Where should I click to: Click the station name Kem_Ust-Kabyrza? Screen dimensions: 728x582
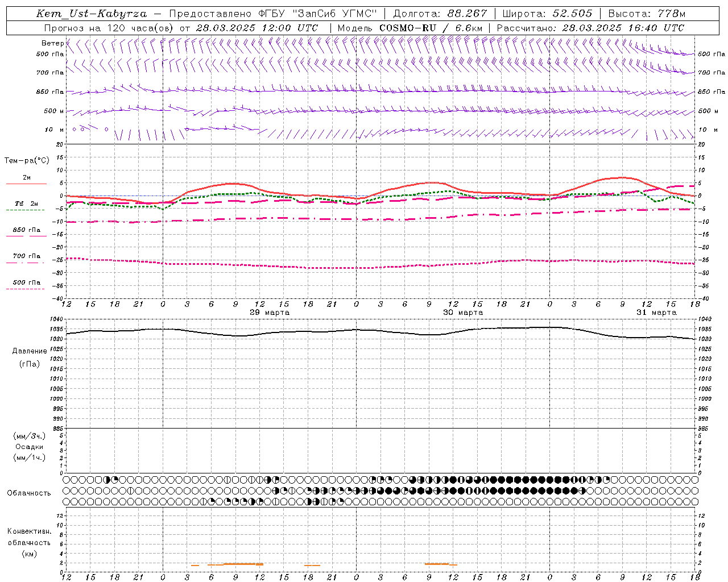91,14
